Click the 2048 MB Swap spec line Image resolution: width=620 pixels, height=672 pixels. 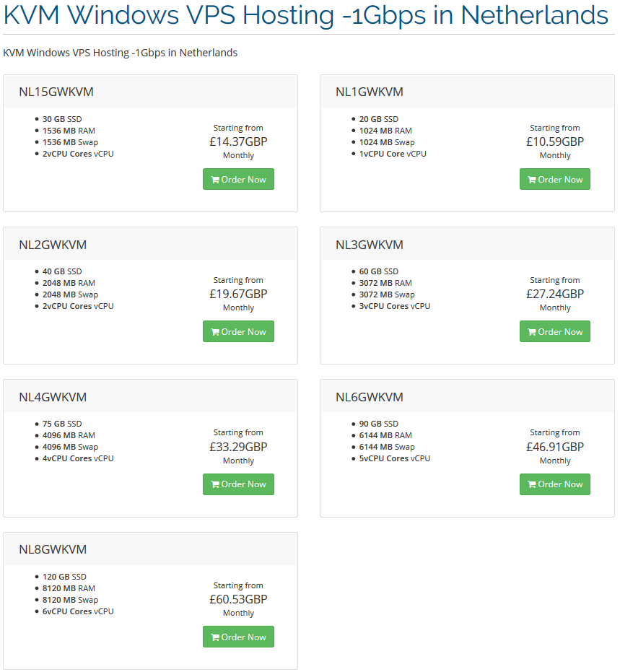click(70, 294)
